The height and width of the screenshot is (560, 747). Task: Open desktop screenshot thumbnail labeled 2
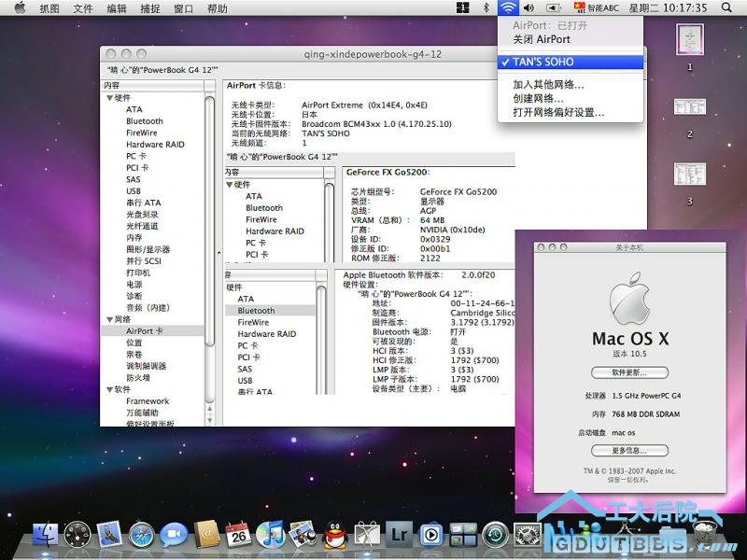pos(689,107)
